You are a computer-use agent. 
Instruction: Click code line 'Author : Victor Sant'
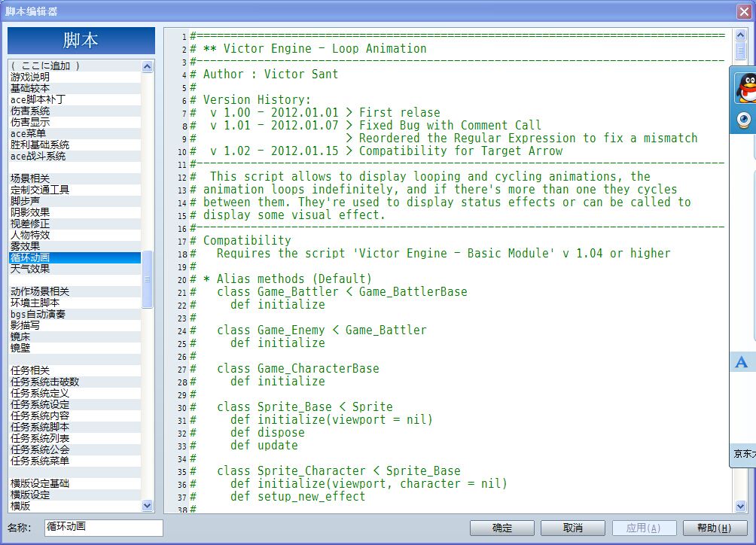click(x=270, y=75)
